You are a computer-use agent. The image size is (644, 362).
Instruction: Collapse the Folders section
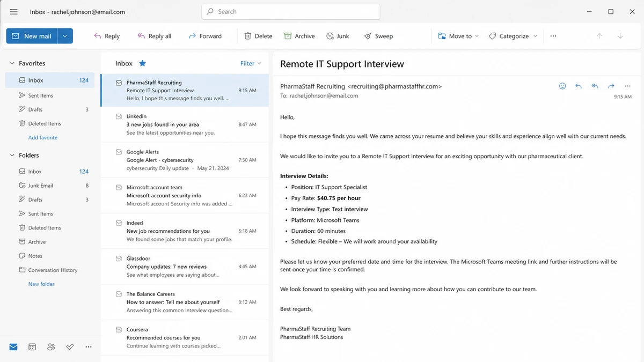(12, 156)
